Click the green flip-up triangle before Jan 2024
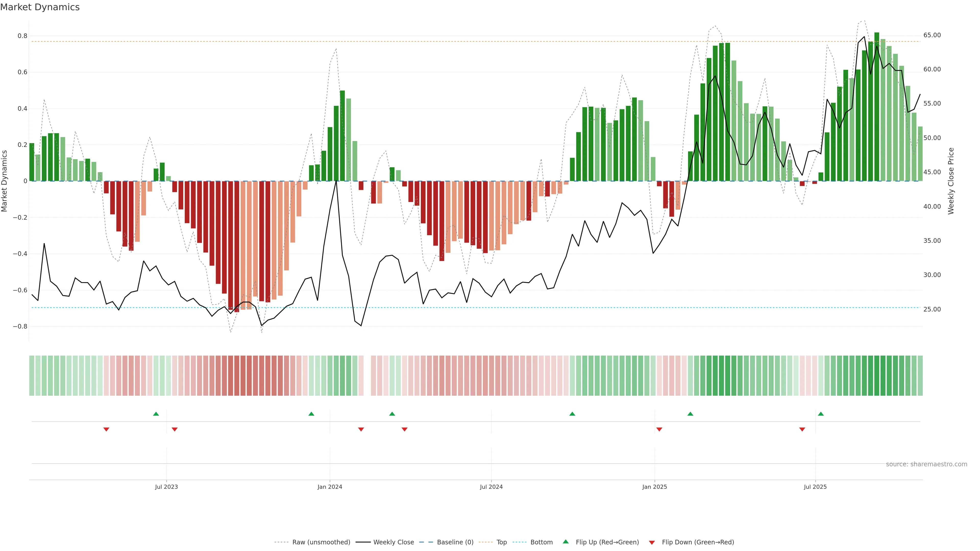Screen dimensions: 980x551 click(311, 414)
